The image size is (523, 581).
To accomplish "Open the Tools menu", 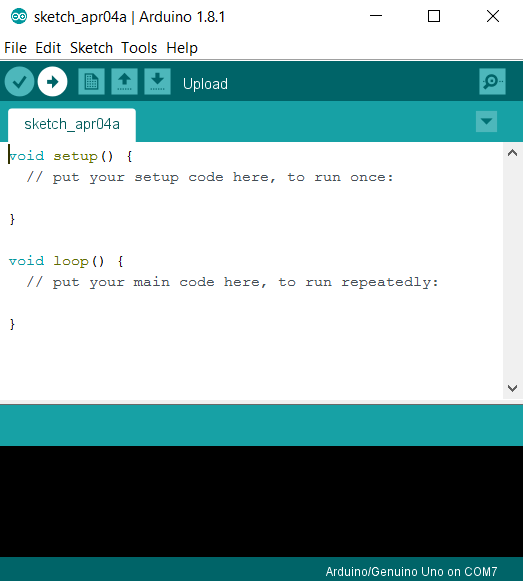I will tap(139, 48).
